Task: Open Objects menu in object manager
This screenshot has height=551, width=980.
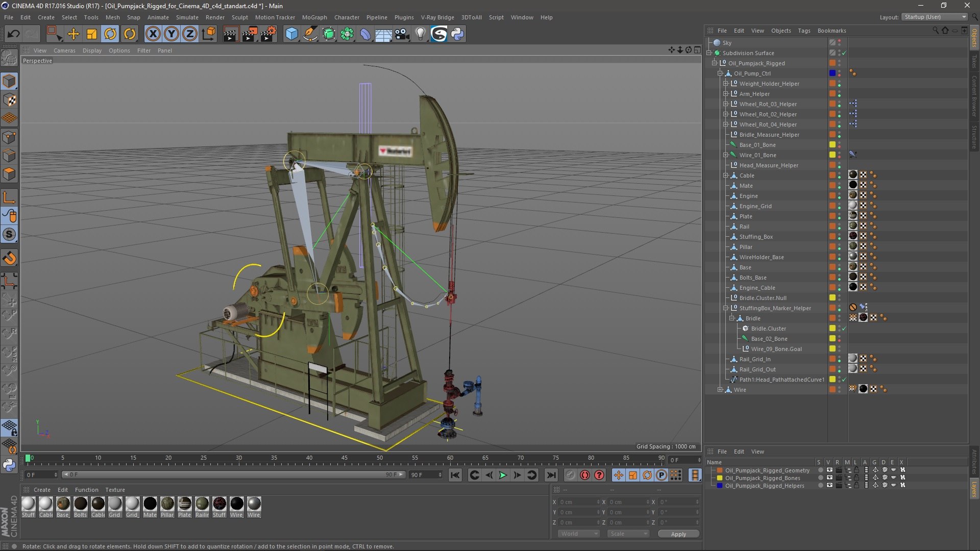Action: [781, 31]
